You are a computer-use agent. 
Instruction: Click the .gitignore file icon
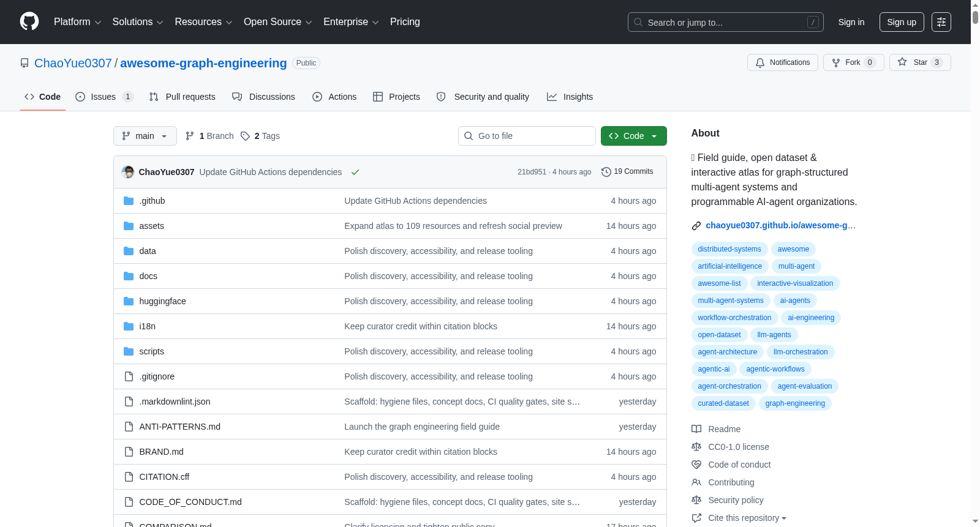coord(129,376)
